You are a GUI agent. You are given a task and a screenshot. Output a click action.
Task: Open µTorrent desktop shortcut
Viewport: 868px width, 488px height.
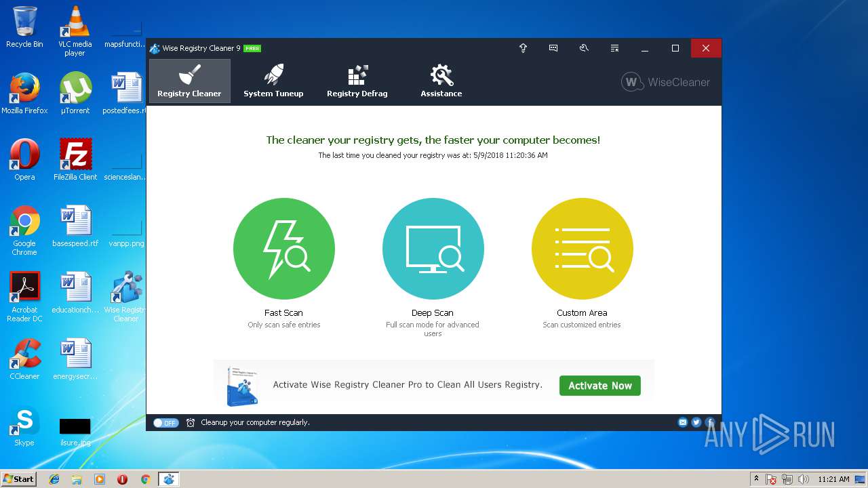coord(75,94)
